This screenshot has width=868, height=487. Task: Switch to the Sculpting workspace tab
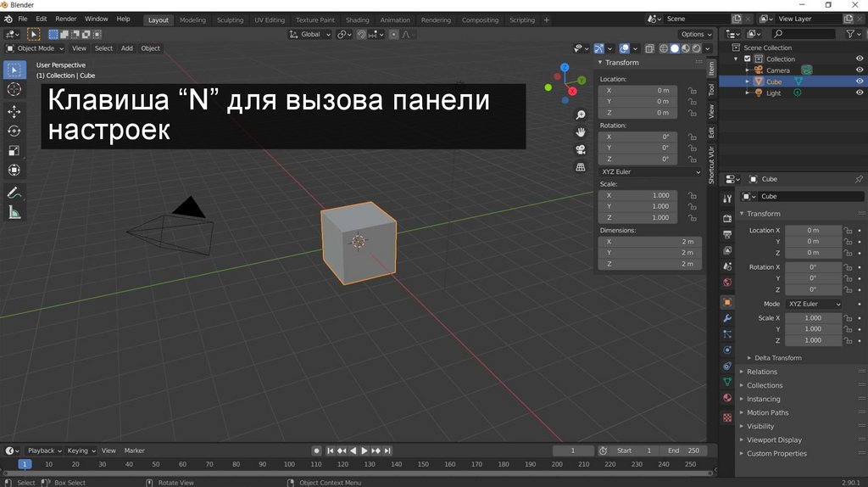230,20
